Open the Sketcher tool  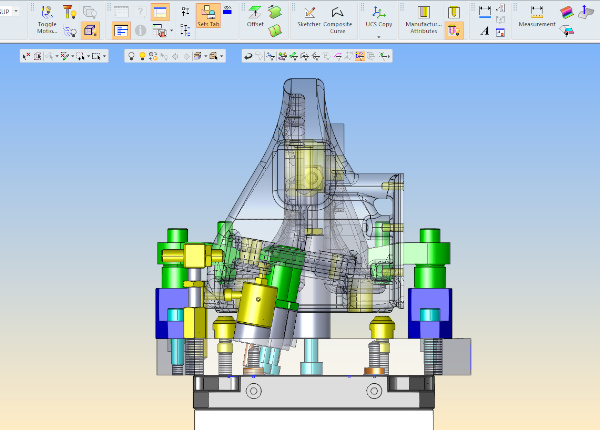pos(308,16)
